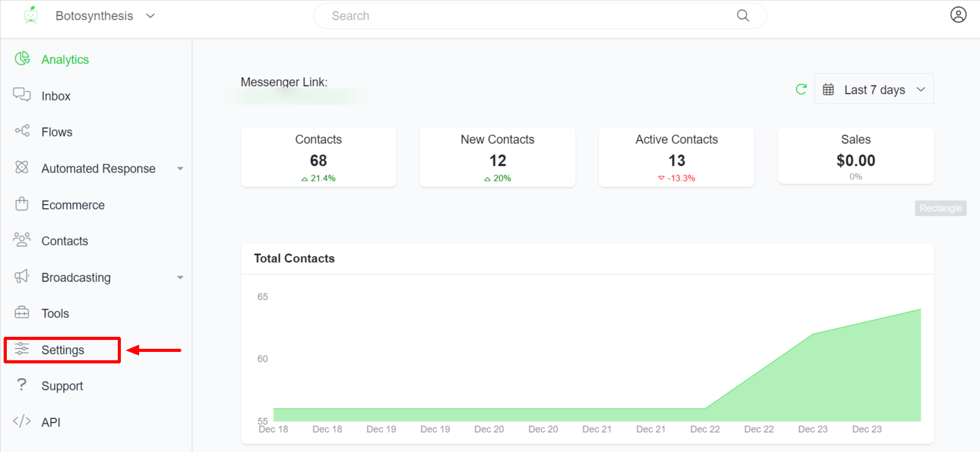Click the Analytics pie chart icon
980x452 pixels.
pyautogui.click(x=22, y=59)
